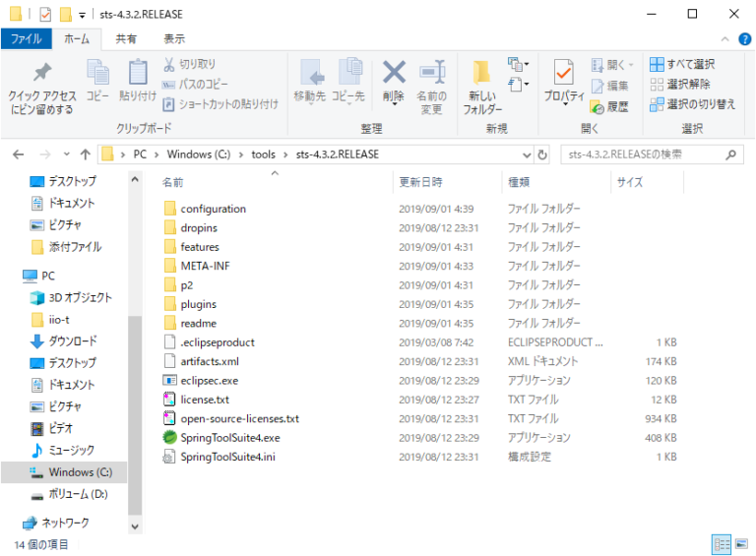This screenshot has height=556, width=756.
Task: Click Rename (名前の変更) icon
Action: [x=431, y=72]
